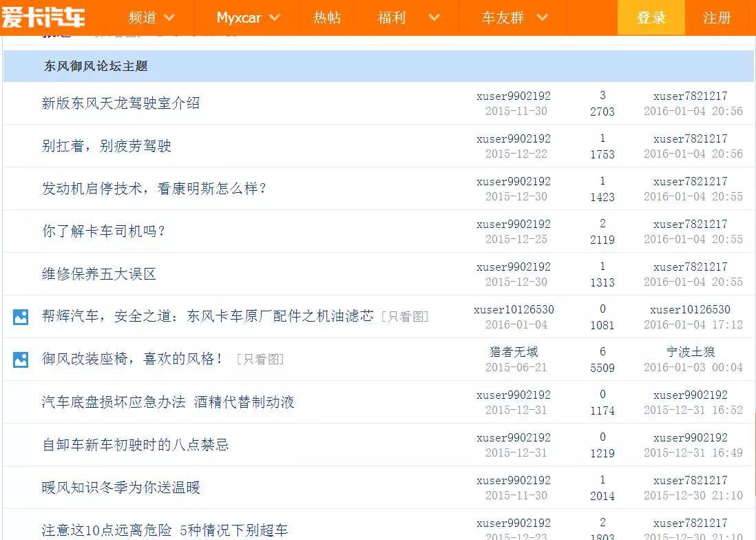The image size is (756, 540).
Task: Click 只看图 link for 帮辉汽车 thread
Action: click(405, 317)
